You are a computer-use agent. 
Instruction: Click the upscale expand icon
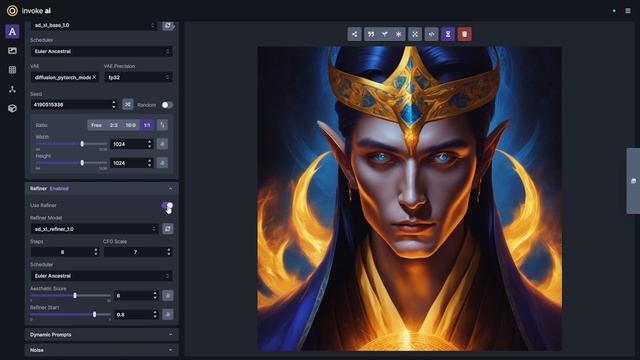pos(415,34)
